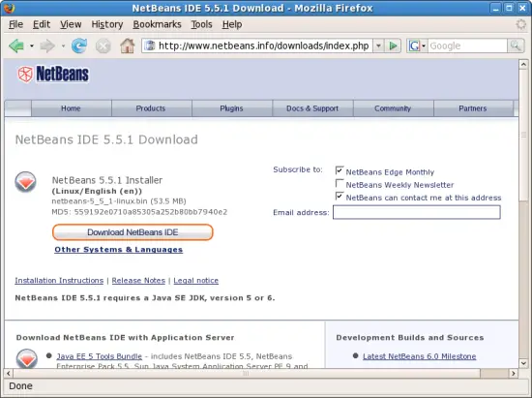Click the netbeans-5_5_1-linux.bin file name text
The image size is (532, 398).
click(100, 201)
